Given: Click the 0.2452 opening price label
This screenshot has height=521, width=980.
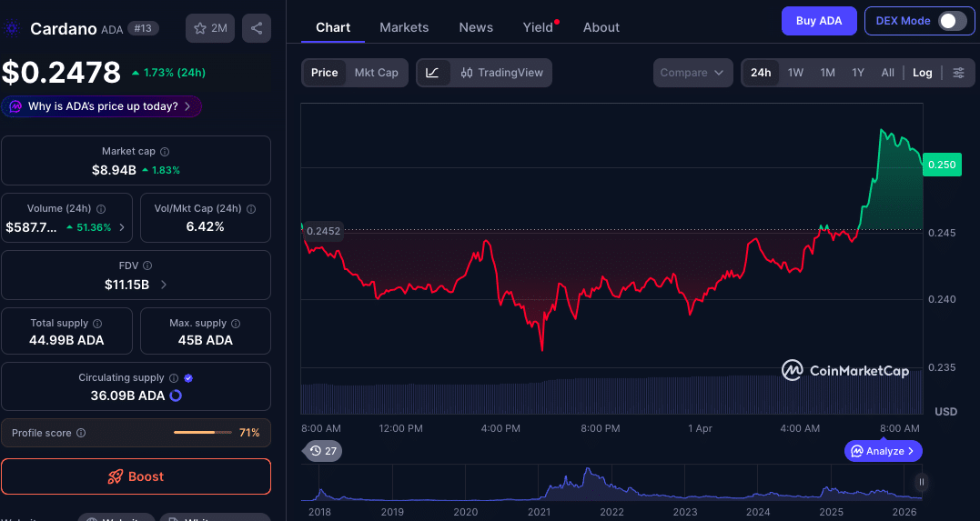Looking at the screenshot, I should click(x=323, y=231).
